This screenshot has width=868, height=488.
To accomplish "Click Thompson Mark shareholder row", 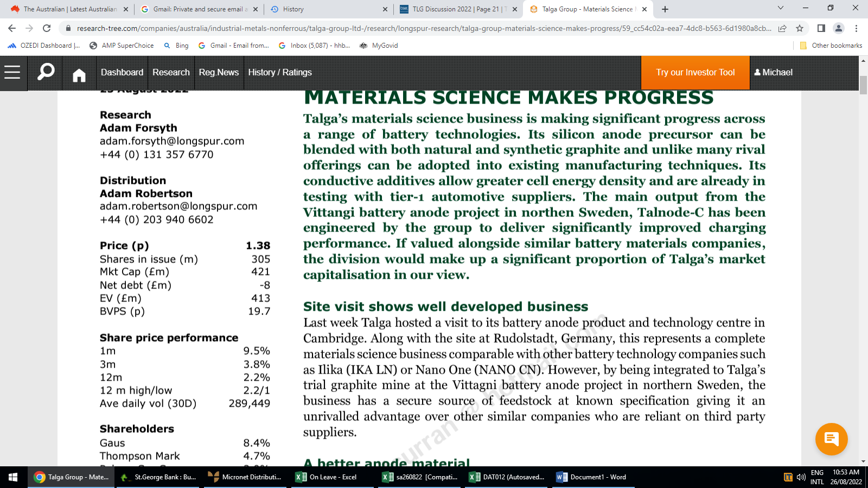I will point(185,456).
